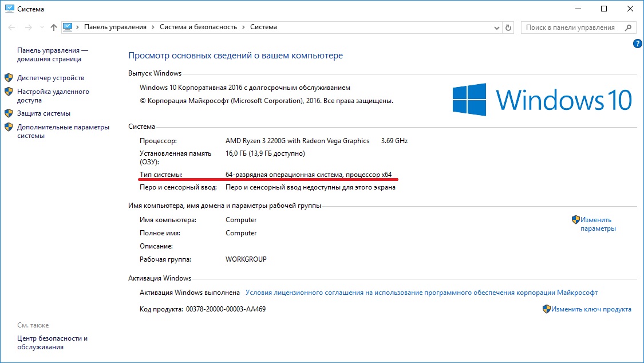Click the help question mark icon
The width and height of the screenshot is (644, 363).
point(638,44)
